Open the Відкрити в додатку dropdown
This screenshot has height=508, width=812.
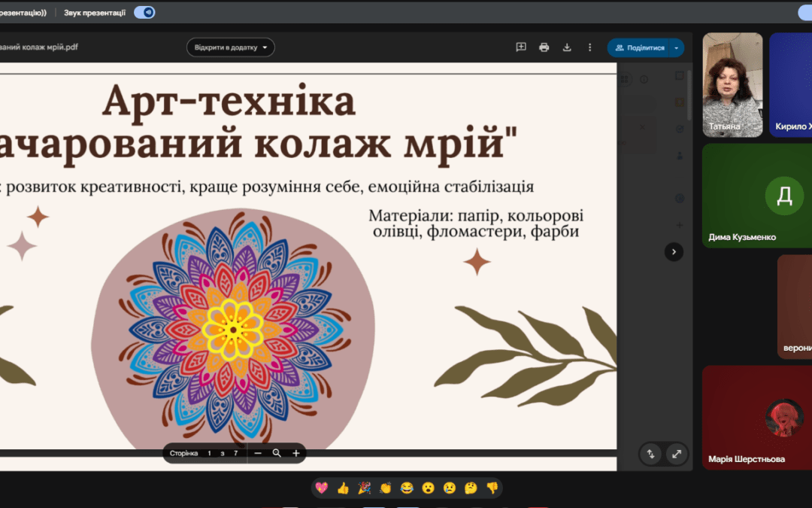(231, 47)
